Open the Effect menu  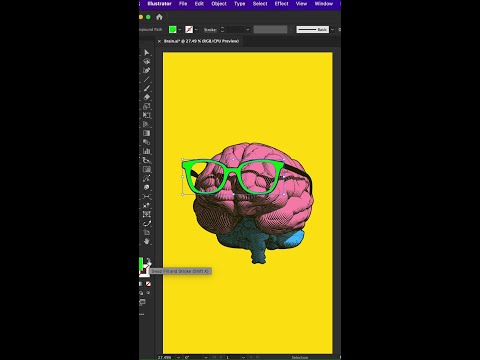(x=281, y=4)
